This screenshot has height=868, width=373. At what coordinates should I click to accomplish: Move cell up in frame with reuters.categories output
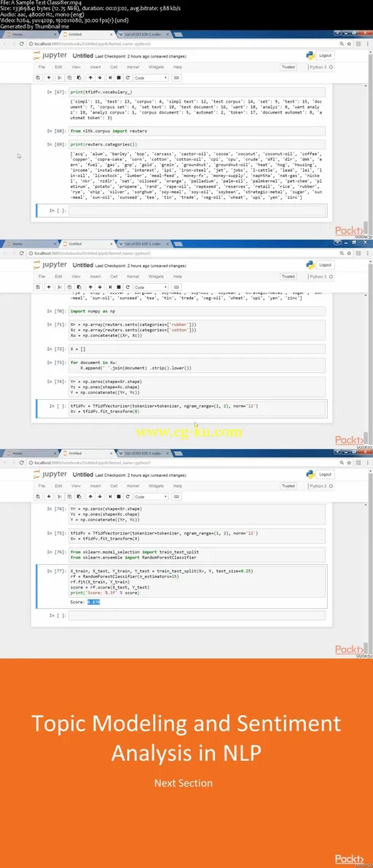tap(90, 78)
